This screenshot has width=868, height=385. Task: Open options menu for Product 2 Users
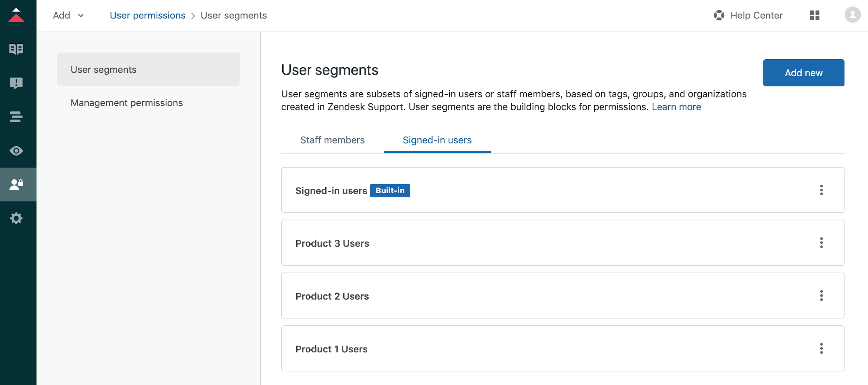(x=821, y=296)
